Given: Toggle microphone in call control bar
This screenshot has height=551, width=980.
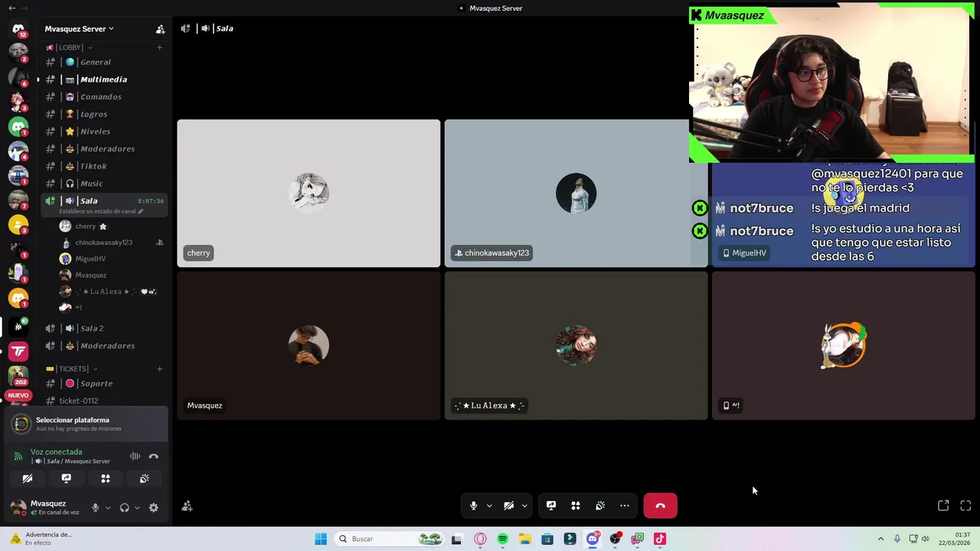Looking at the screenshot, I should tap(473, 506).
